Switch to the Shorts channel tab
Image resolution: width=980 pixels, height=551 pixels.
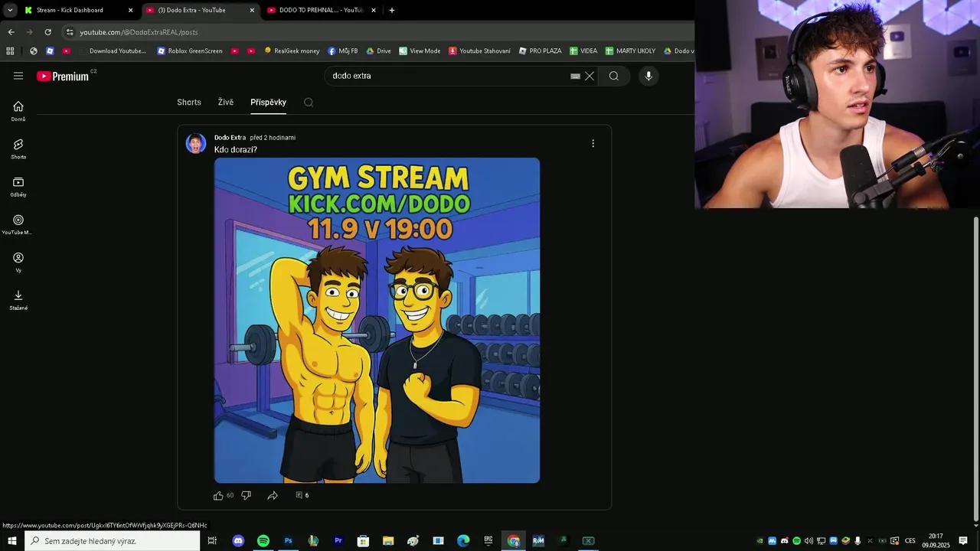point(189,103)
